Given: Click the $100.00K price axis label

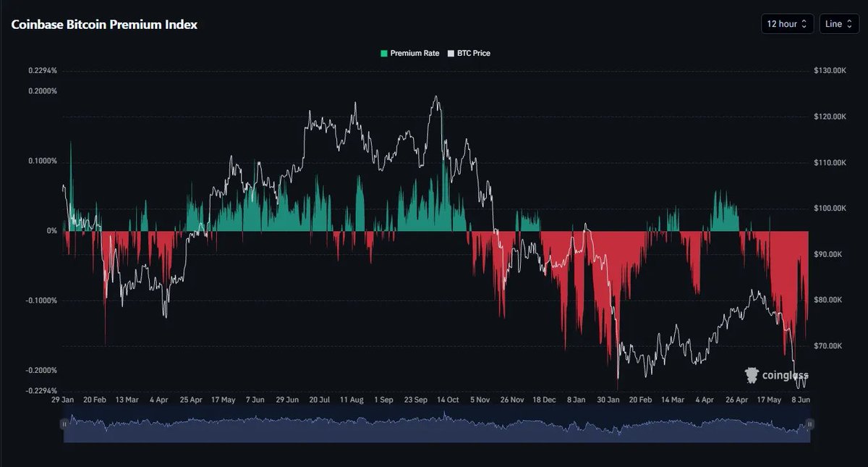Looking at the screenshot, I should click(830, 209).
